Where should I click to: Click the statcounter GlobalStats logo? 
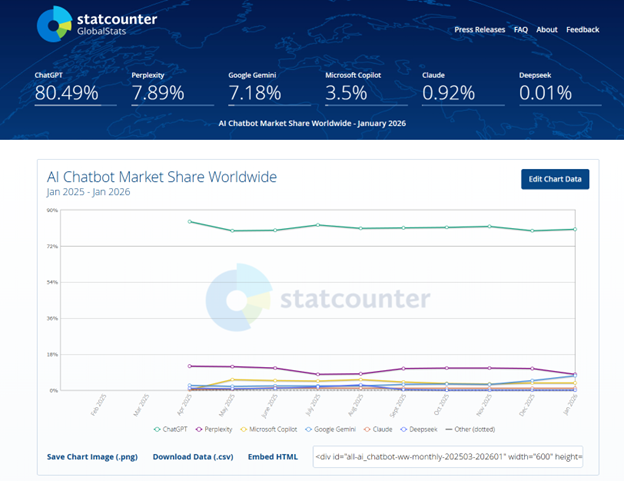tap(97, 24)
